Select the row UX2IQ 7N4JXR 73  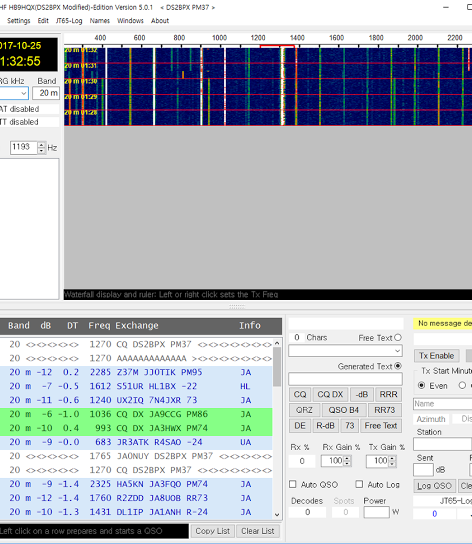(136, 400)
